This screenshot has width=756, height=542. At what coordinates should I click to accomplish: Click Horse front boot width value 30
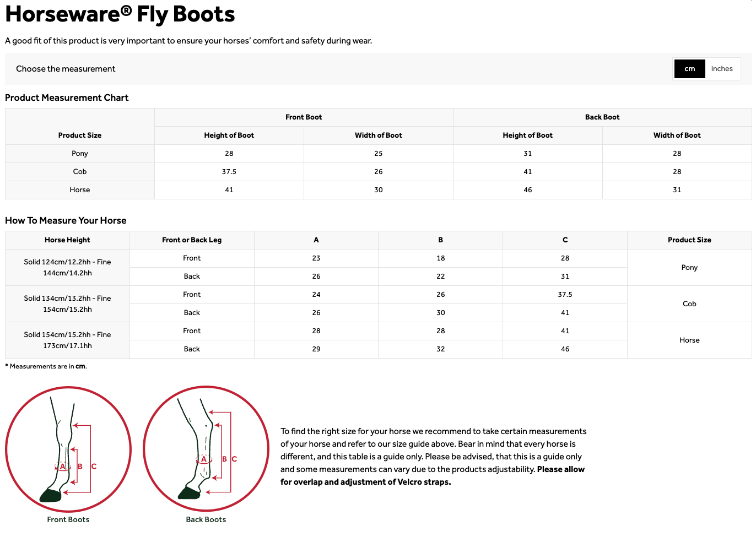coord(379,190)
